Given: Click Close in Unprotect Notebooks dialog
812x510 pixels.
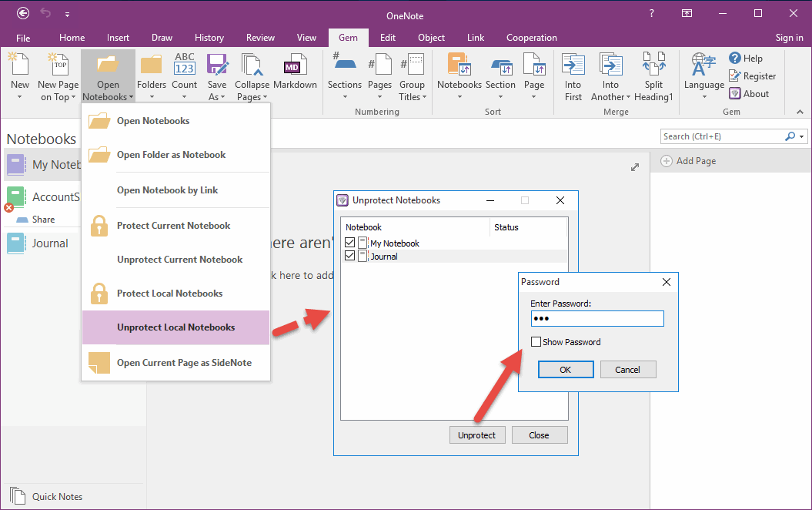Looking at the screenshot, I should (539, 435).
